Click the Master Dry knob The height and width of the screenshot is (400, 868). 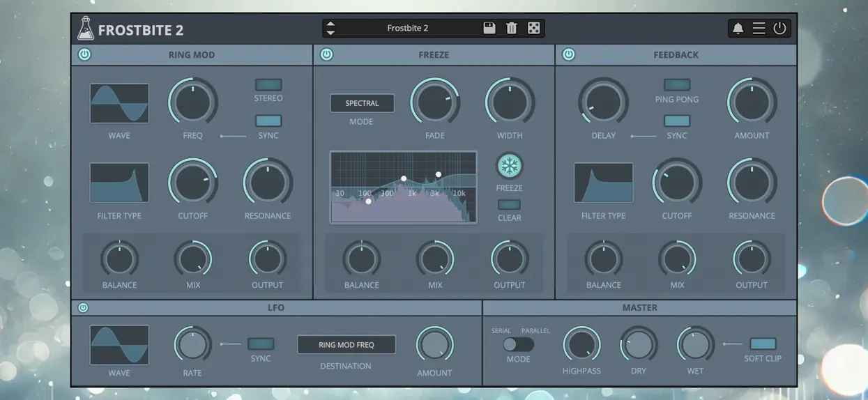pos(639,345)
